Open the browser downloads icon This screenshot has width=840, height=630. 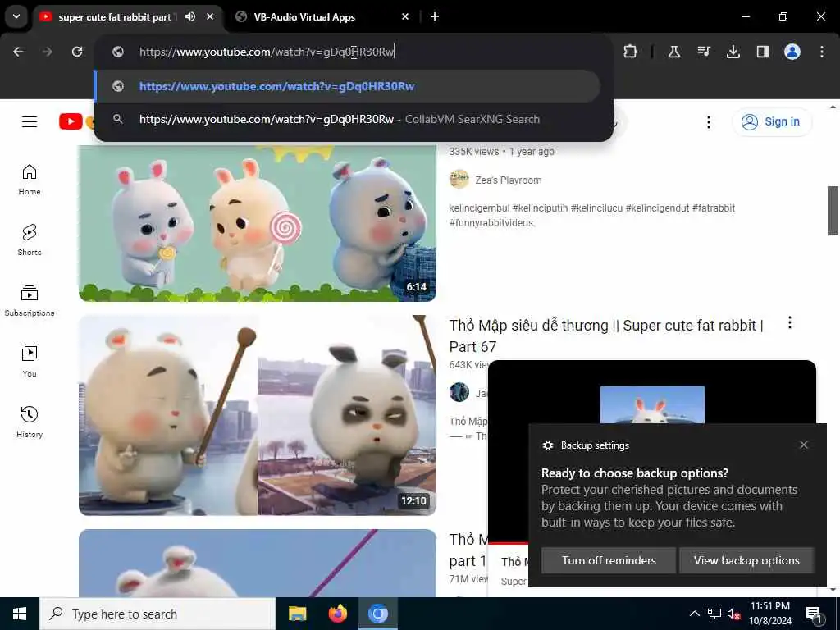click(x=733, y=52)
